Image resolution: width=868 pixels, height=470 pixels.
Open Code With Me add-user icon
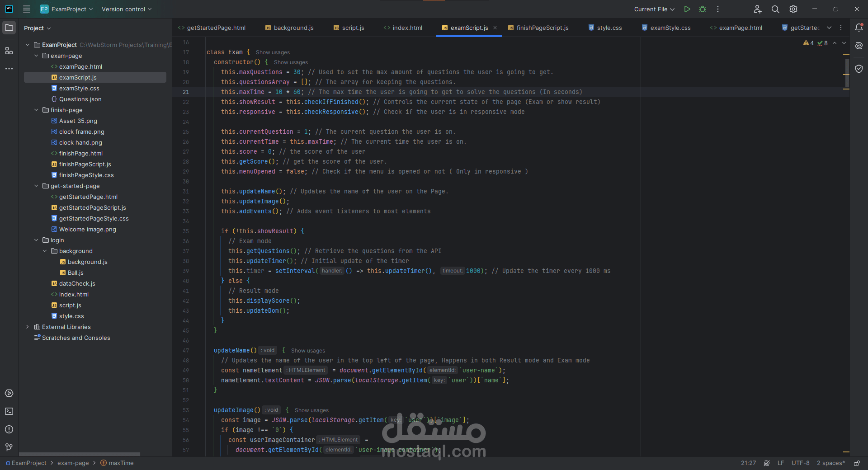click(x=758, y=9)
